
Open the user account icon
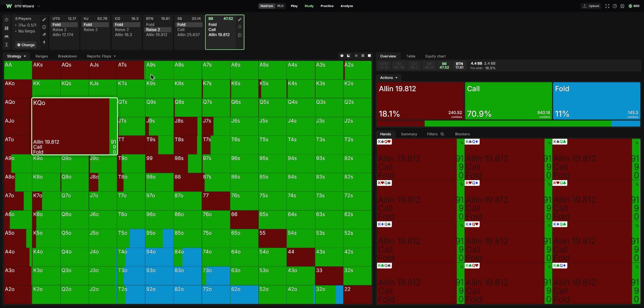point(622,6)
